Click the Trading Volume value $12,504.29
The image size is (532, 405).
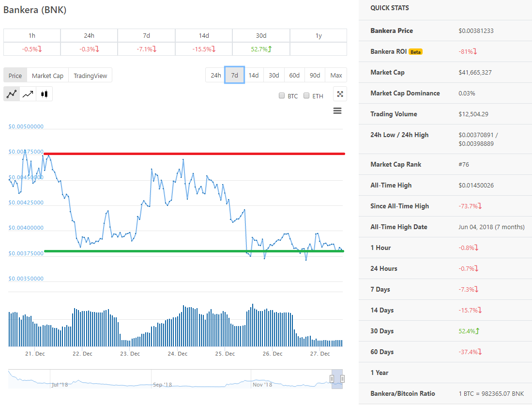pos(473,114)
